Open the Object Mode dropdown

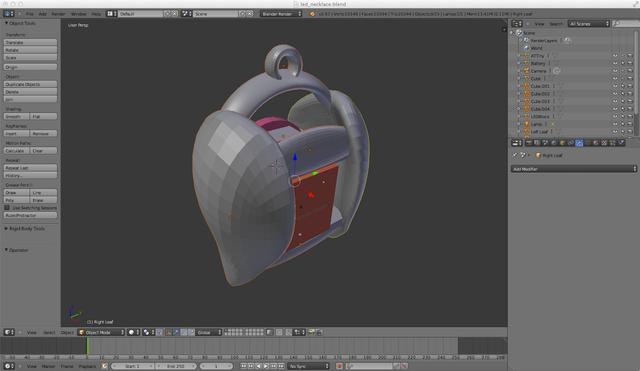101,333
